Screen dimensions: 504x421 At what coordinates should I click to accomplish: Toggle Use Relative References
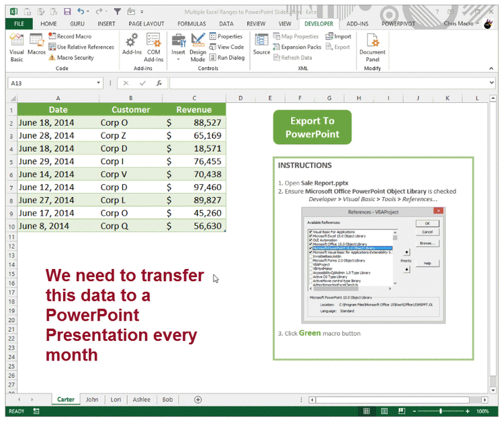click(81, 47)
